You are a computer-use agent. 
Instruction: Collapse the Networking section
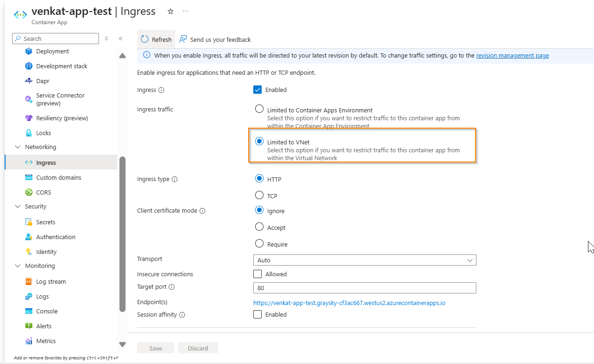pos(18,147)
